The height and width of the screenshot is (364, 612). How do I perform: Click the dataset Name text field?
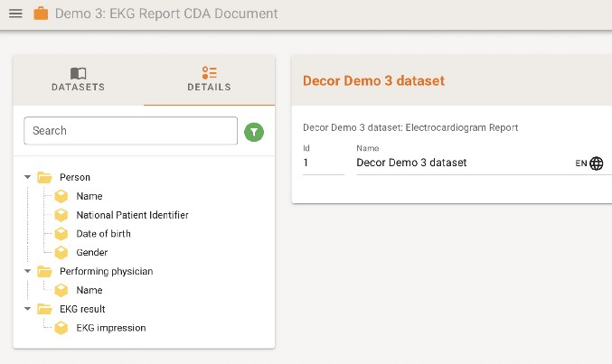click(x=463, y=163)
